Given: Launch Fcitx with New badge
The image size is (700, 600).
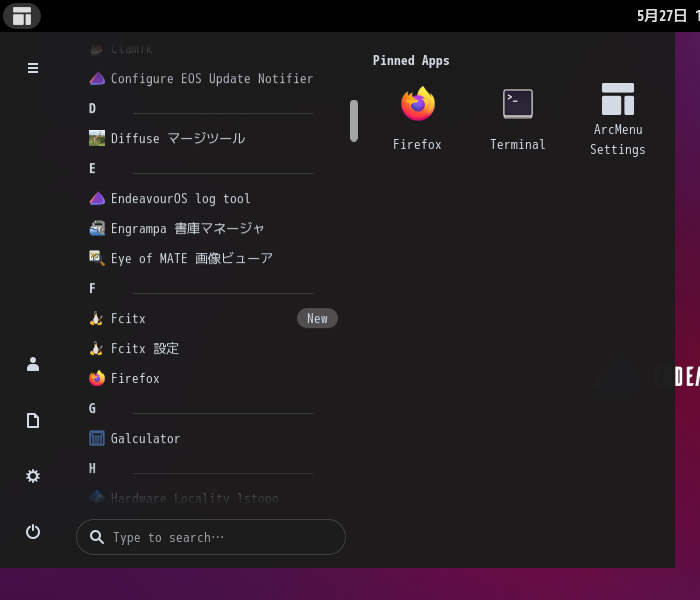Looking at the screenshot, I should pyautogui.click(x=213, y=318).
